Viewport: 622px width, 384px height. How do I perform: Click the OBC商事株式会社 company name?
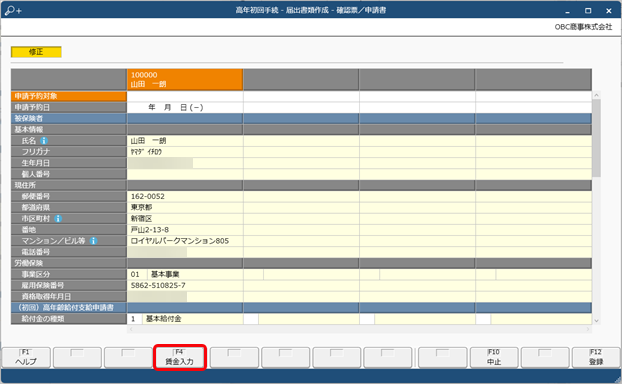coord(583,27)
